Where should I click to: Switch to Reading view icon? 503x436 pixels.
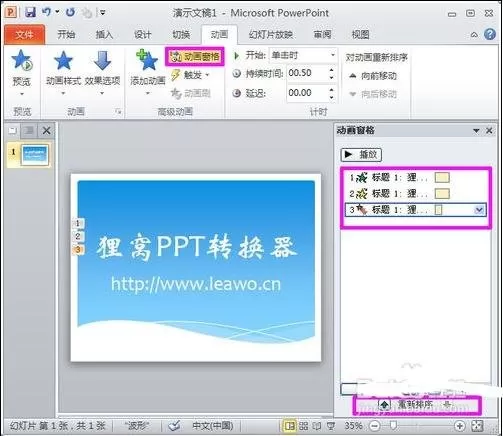pos(317,426)
